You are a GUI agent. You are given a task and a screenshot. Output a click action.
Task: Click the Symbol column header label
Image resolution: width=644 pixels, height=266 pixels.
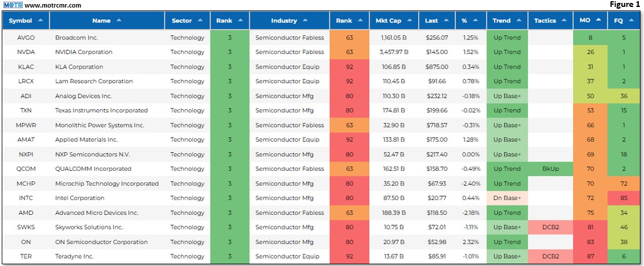(x=20, y=20)
